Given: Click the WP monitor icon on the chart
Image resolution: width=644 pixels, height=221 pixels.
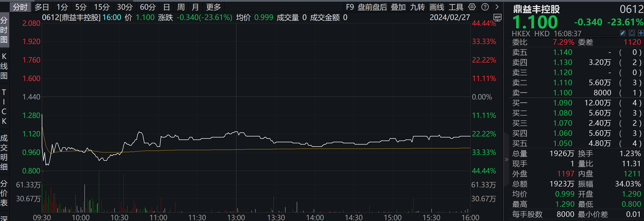Looking at the screenshot, I should (497, 18).
